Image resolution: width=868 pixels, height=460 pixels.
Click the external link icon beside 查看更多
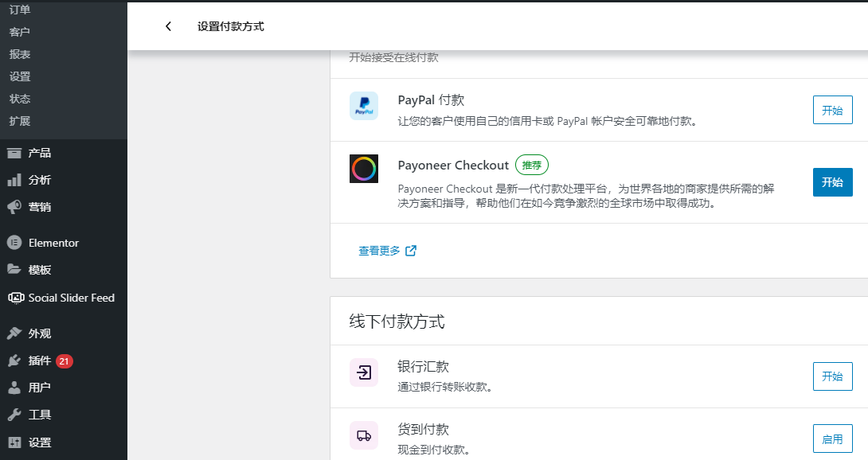pyautogui.click(x=411, y=251)
